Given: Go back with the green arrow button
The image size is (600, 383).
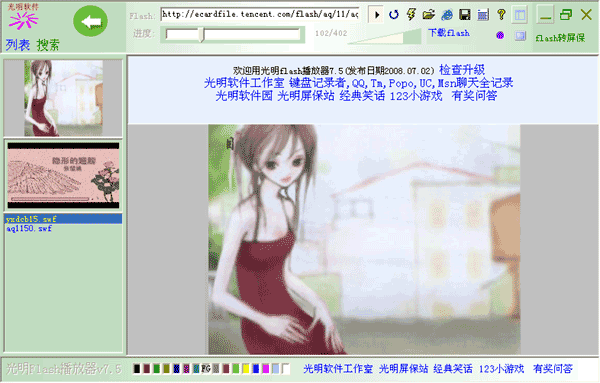Looking at the screenshot, I should (90, 21).
